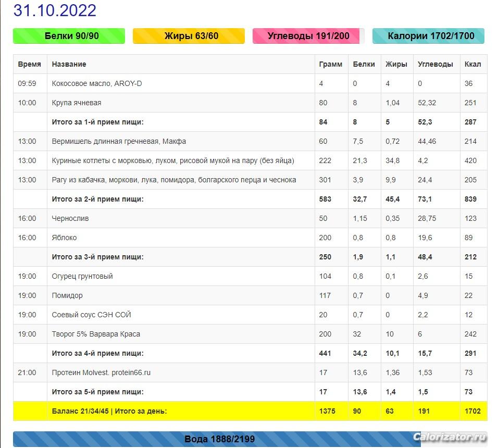Click the Название column header

pos(69,64)
